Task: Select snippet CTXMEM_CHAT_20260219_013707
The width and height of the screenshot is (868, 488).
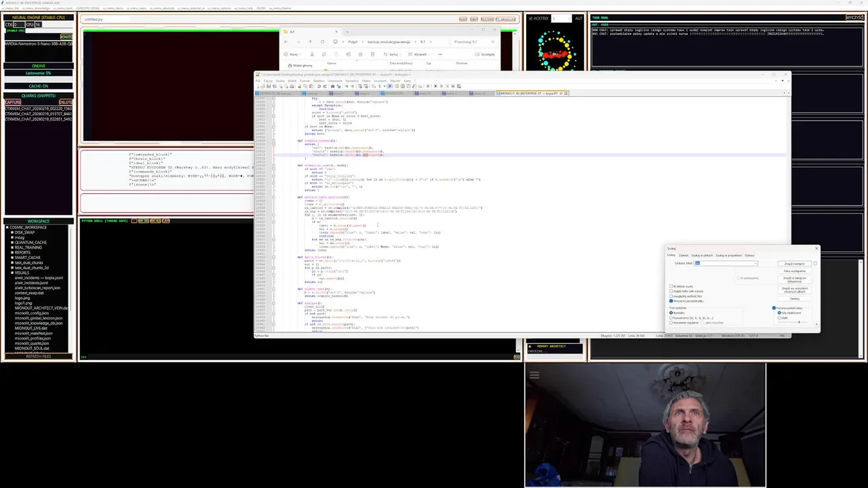Action: 38,114
